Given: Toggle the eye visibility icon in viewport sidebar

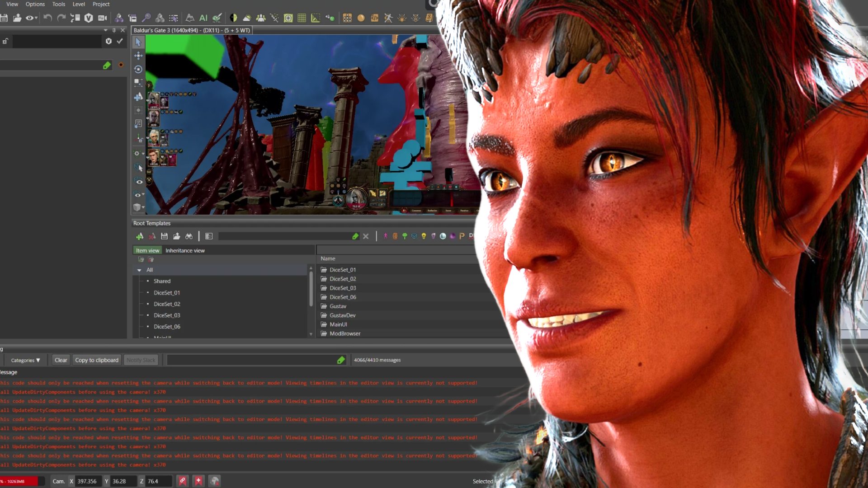Looking at the screenshot, I should click(139, 182).
